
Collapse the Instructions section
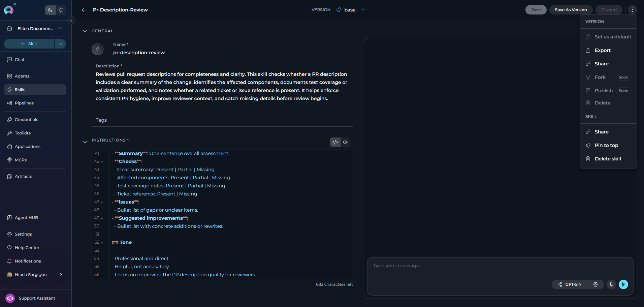point(85,142)
